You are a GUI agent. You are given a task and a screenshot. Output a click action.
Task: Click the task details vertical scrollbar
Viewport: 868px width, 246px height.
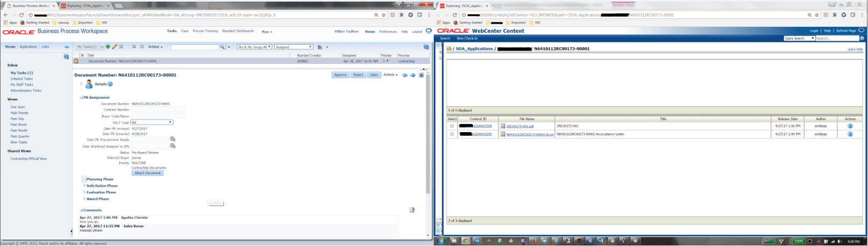tap(428, 134)
